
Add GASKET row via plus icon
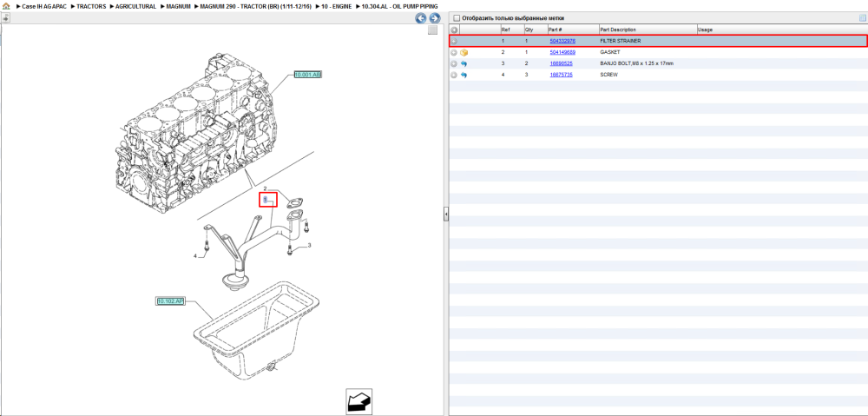pos(454,53)
